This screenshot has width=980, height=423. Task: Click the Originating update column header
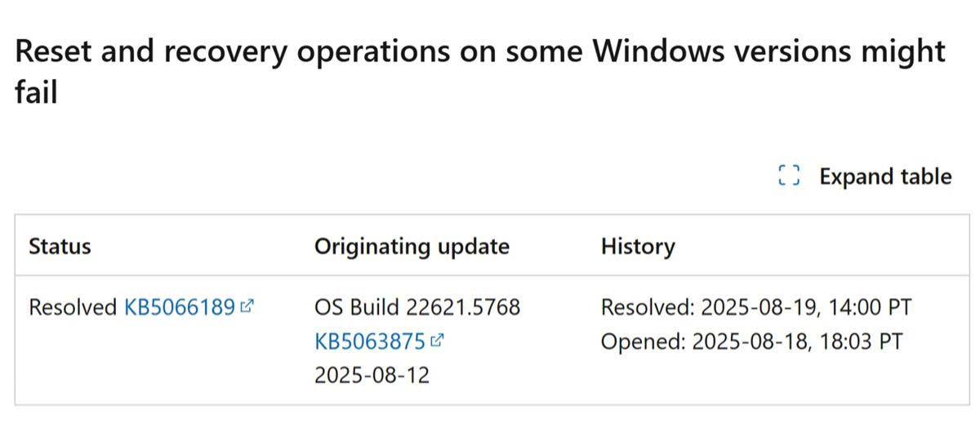(x=412, y=246)
